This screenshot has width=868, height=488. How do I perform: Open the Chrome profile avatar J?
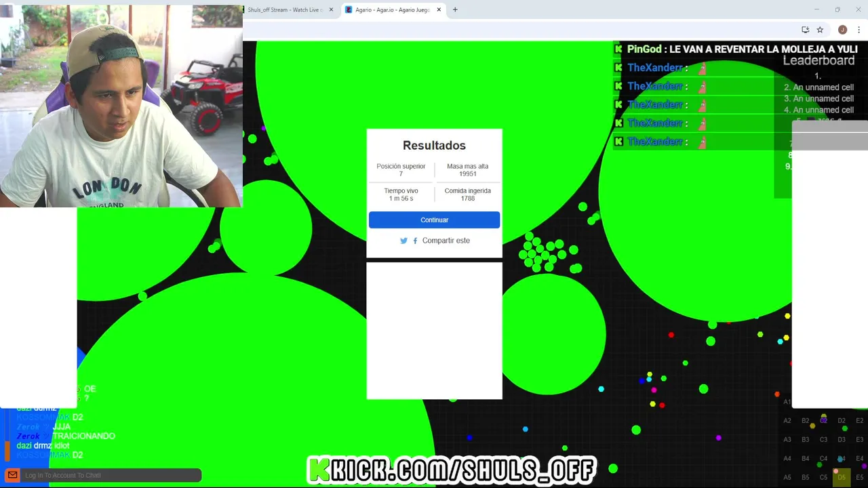(x=842, y=30)
